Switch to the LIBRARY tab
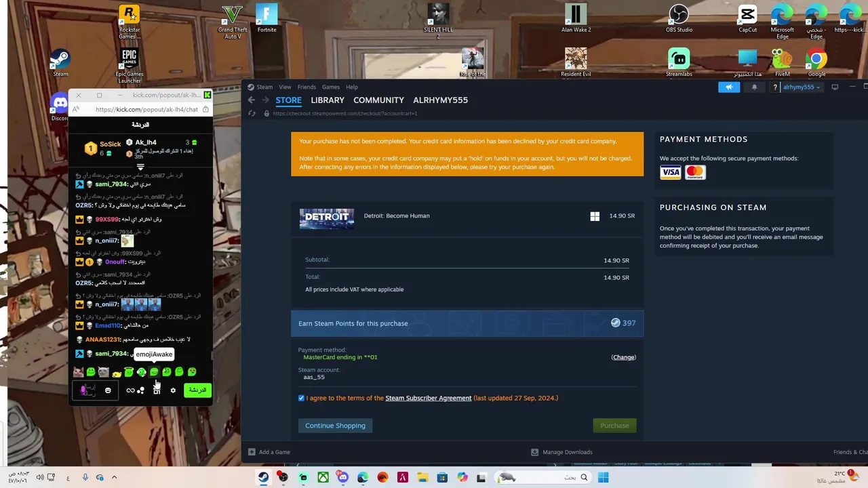Screen dimensions: 868x488 [328, 100]
